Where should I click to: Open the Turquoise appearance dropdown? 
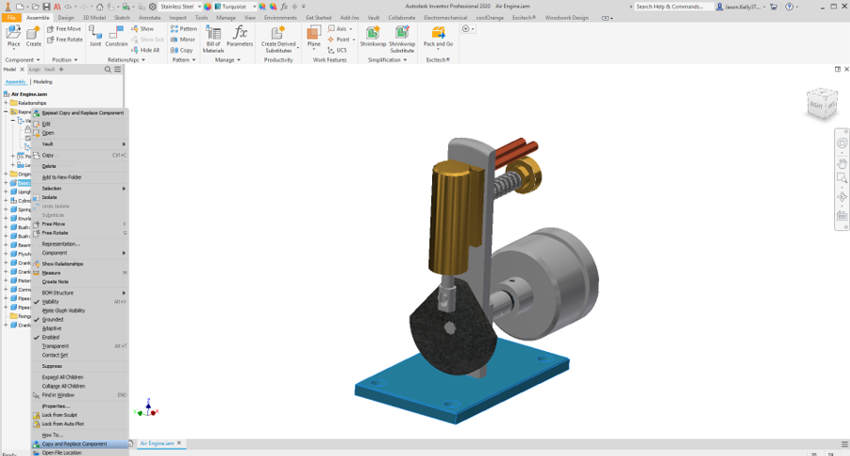230,6
